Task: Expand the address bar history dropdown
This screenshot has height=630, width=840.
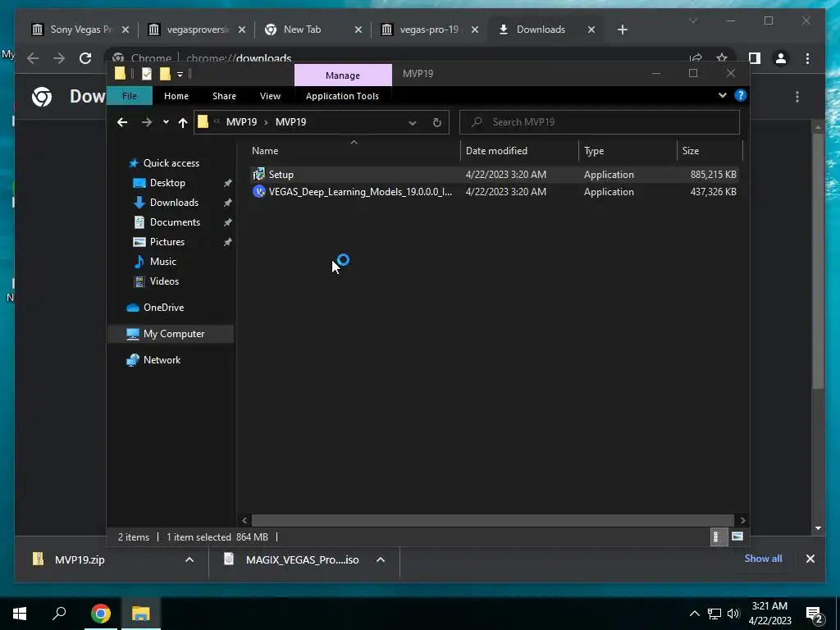Action: point(413,123)
